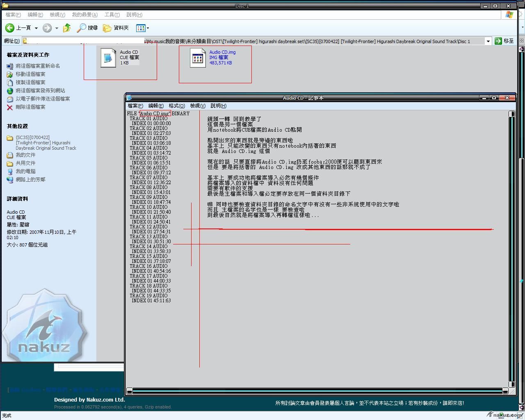
Task: Open Explorer's 說明(H) menu
Action: point(135,15)
